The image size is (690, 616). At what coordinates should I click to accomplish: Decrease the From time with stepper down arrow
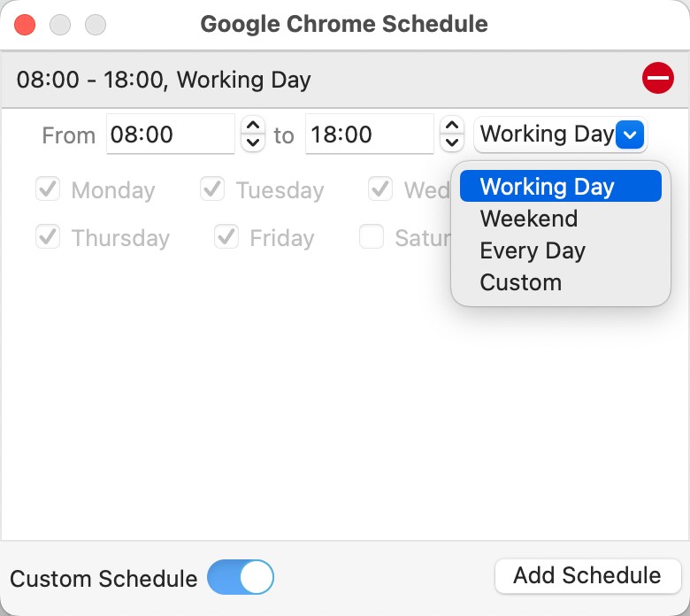(x=253, y=142)
